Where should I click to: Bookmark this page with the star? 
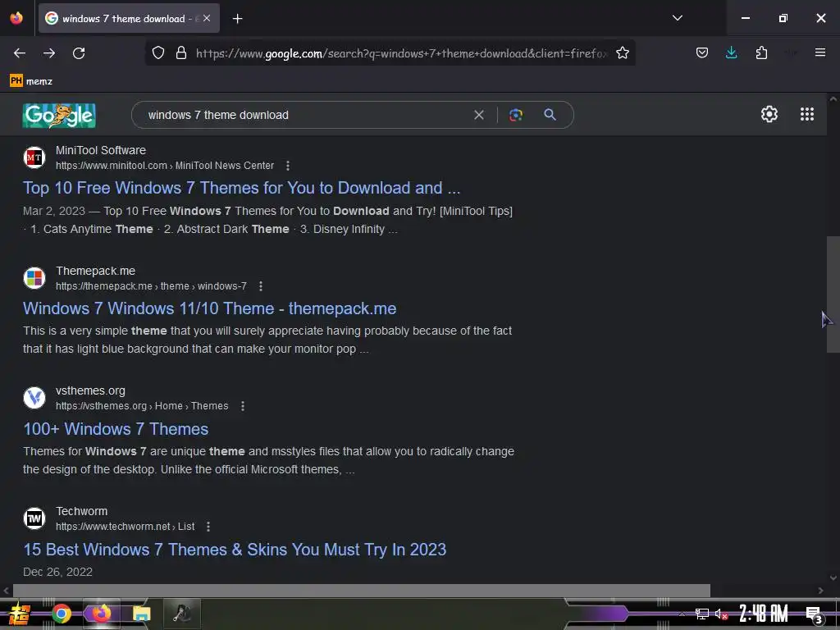coord(623,53)
